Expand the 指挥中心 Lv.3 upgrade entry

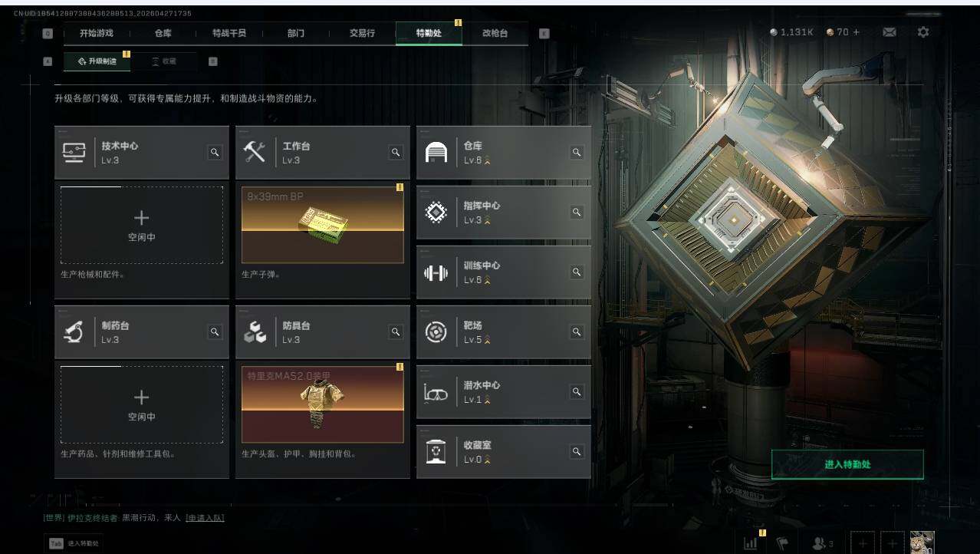click(x=504, y=213)
